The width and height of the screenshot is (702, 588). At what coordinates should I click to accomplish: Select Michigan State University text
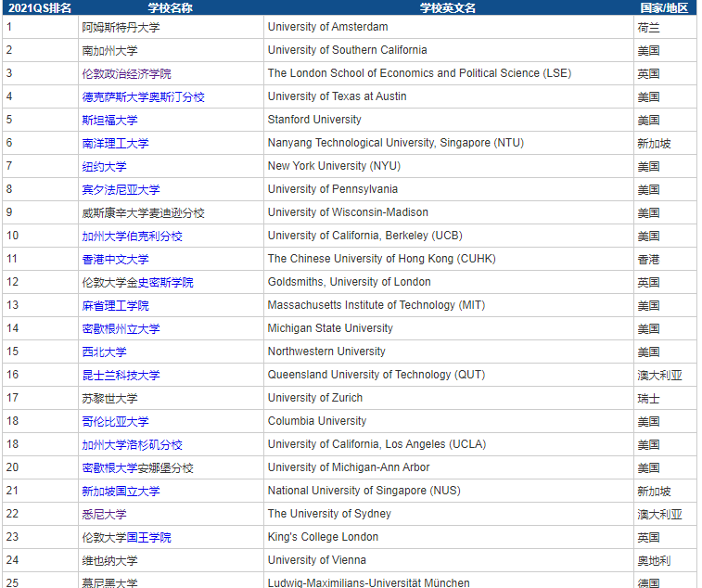coord(330,328)
